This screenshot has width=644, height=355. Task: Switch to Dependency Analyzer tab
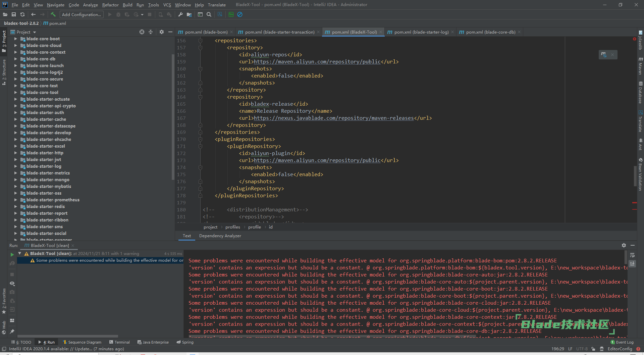pyautogui.click(x=220, y=236)
